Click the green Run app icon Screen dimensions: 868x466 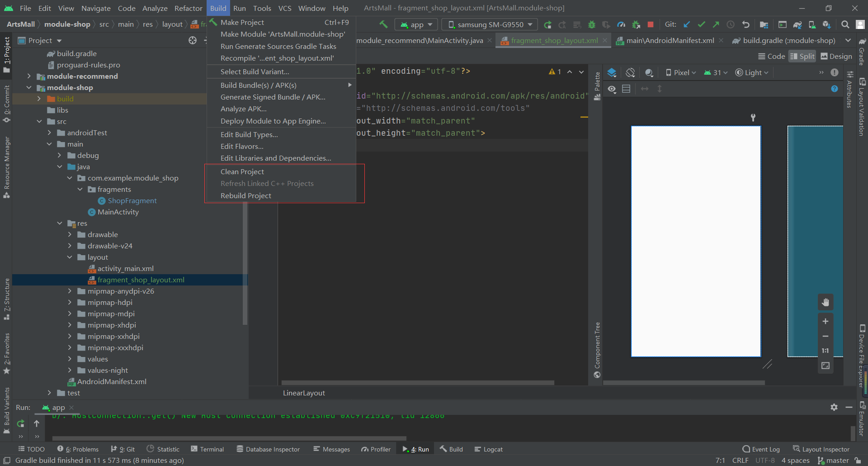point(547,24)
